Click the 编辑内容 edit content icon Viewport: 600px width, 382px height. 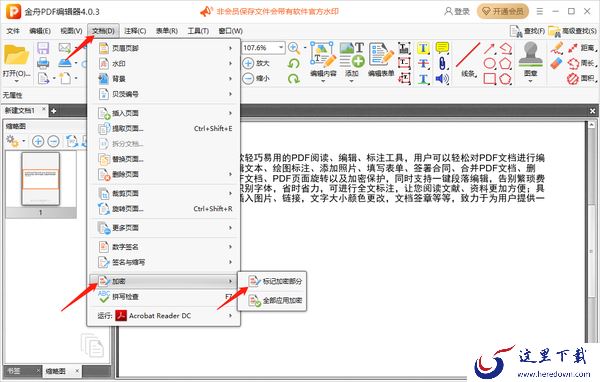point(323,55)
